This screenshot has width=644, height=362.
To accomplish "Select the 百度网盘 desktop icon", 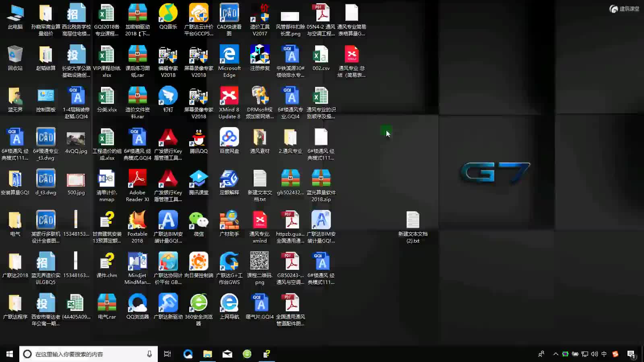I will coord(229,141).
